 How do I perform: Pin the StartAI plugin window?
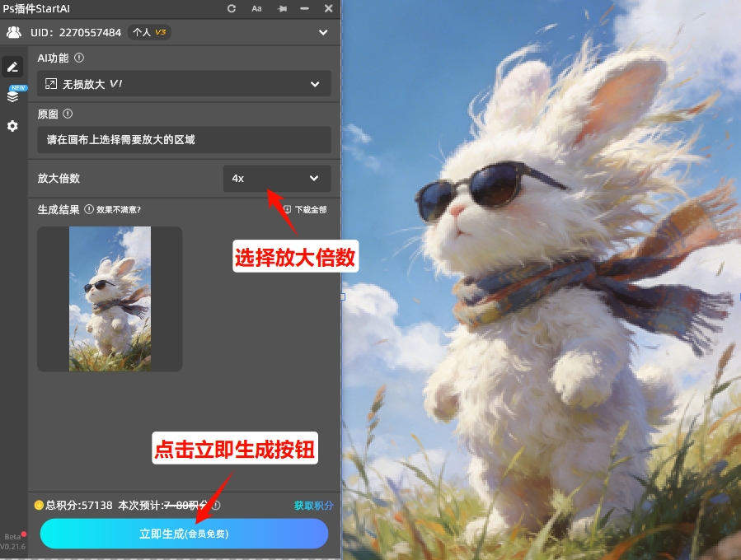(x=281, y=8)
